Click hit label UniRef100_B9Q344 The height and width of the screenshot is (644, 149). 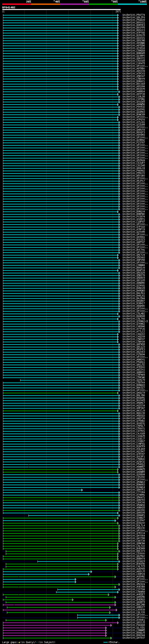pyautogui.click(x=134, y=635)
